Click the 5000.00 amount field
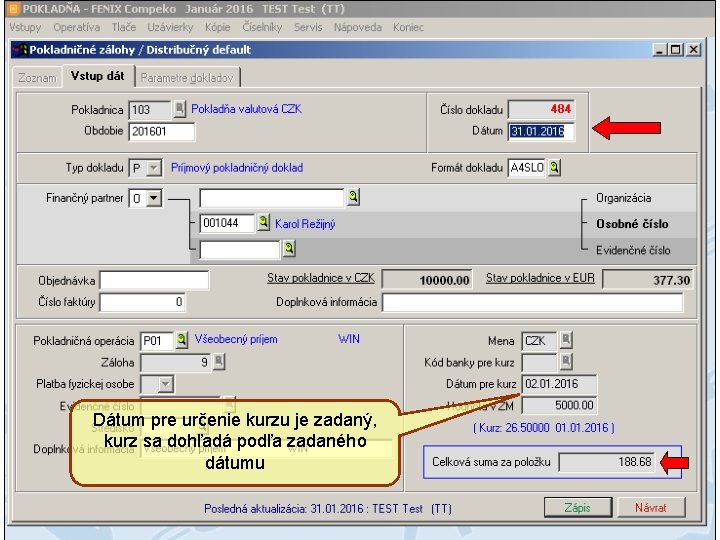Image resolution: width=720 pixels, height=540 pixels. (559, 405)
